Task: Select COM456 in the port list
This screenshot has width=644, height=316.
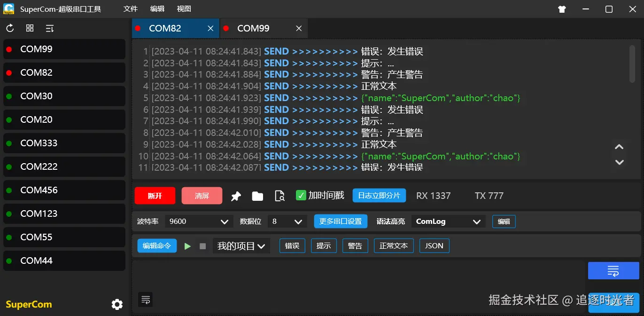Action: [x=64, y=190]
